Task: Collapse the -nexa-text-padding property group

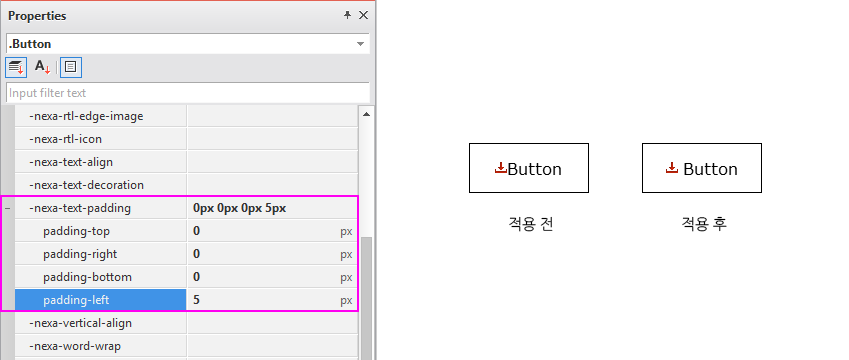Action: point(7,208)
